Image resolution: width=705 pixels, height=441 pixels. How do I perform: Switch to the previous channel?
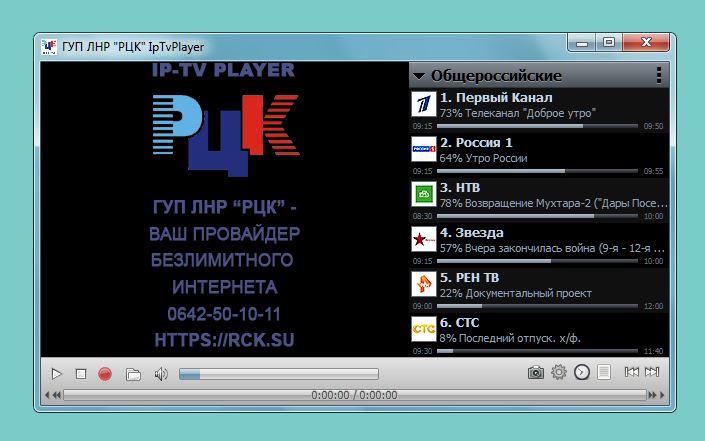tap(632, 373)
